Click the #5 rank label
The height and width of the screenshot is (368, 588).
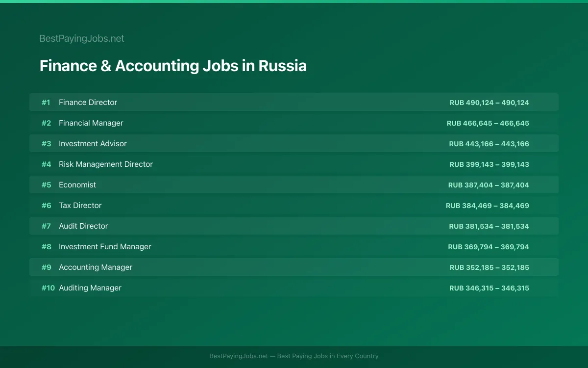pyautogui.click(x=46, y=185)
